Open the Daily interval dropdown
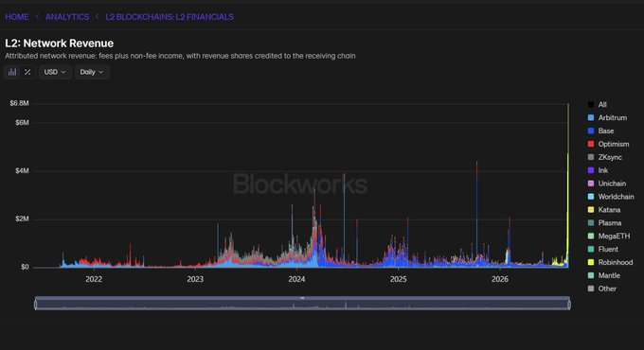This screenshot has height=350, width=644. (92, 72)
